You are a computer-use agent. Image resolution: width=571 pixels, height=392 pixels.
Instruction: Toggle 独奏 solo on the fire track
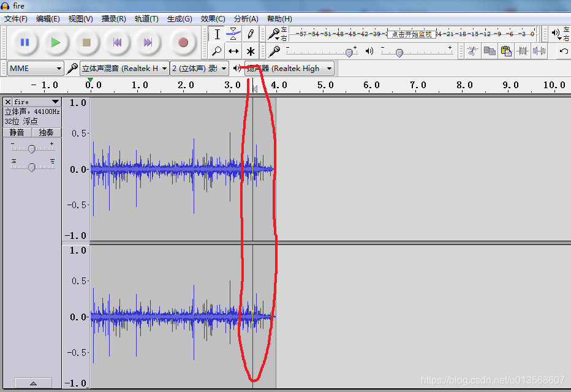click(x=46, y=132)
